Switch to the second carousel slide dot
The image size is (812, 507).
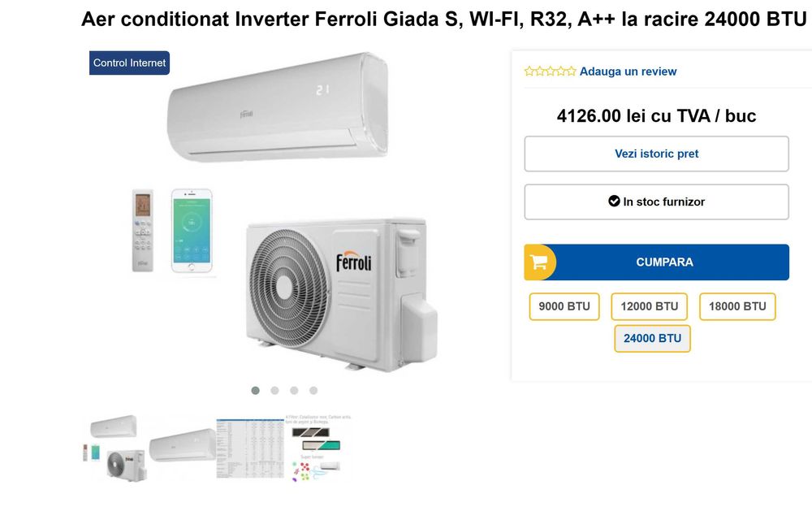(x=275, y=391)
